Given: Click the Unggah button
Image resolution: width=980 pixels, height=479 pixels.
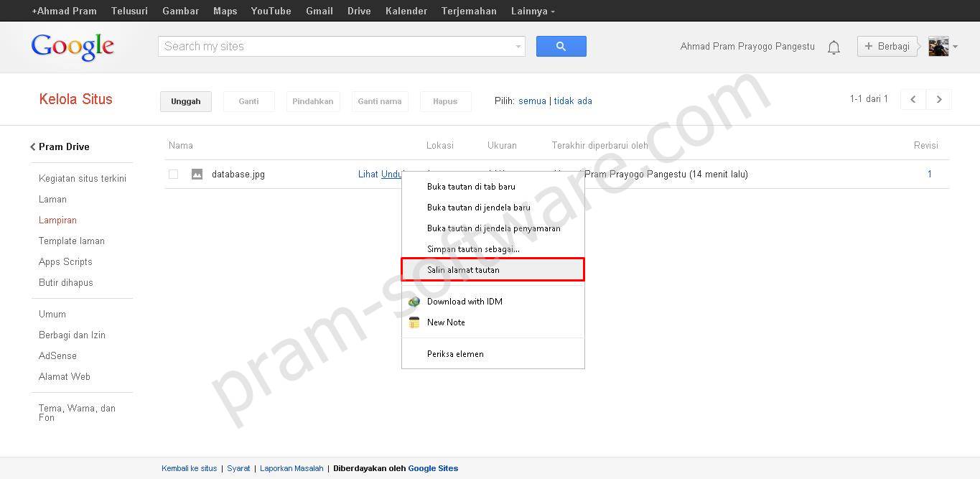Looking at the screenshot, I should 185,101.
